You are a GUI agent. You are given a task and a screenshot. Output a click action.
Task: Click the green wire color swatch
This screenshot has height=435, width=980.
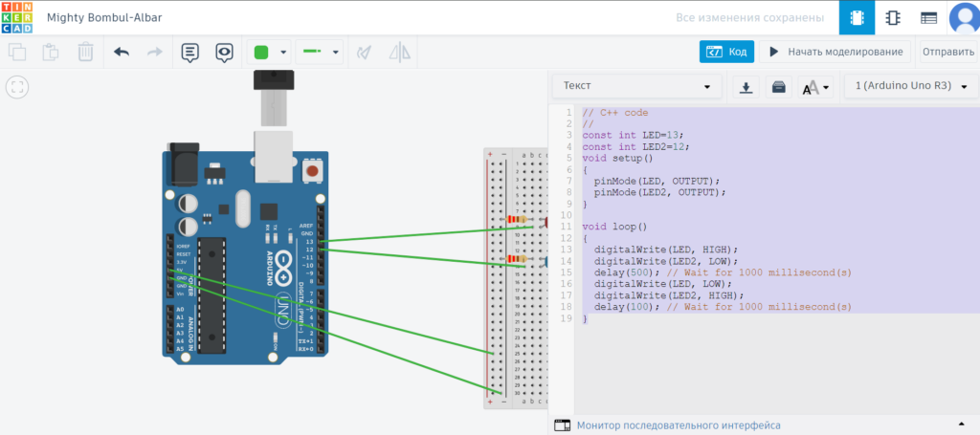pyautogui.click(x=262, y=53)
